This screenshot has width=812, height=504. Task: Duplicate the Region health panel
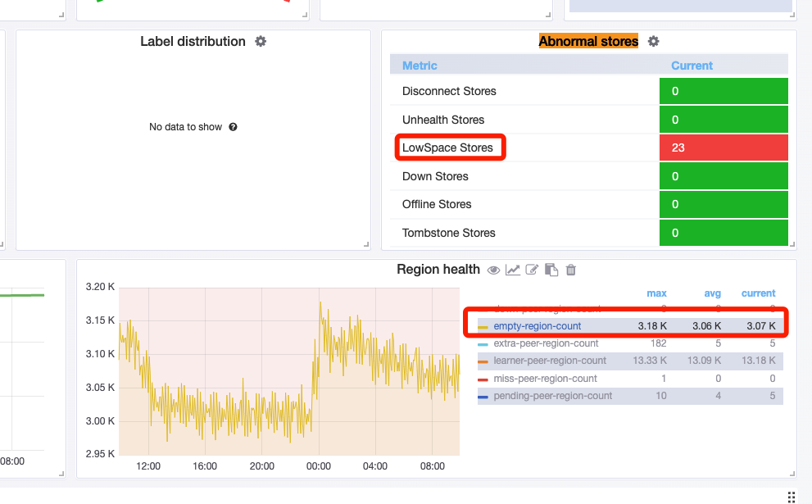tap(551, 270)
